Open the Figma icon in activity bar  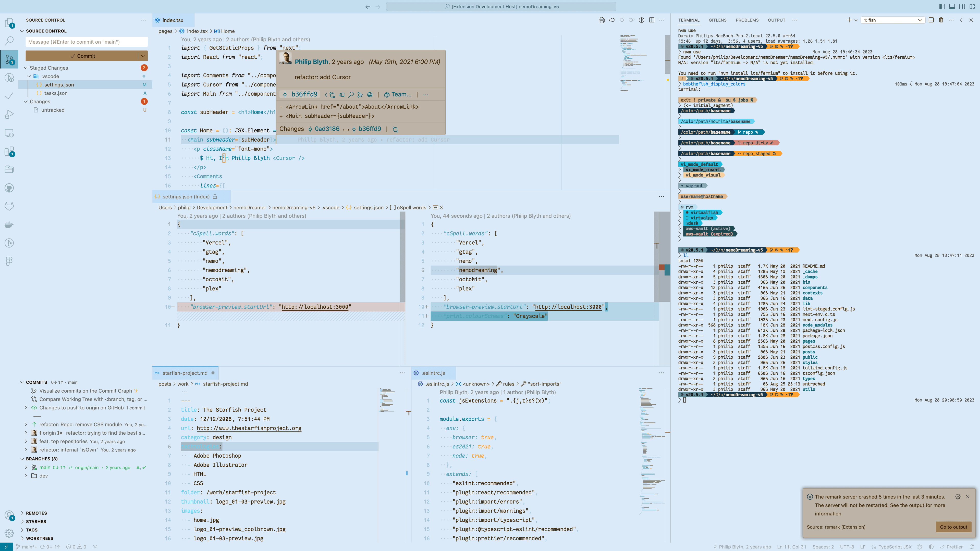9,261
